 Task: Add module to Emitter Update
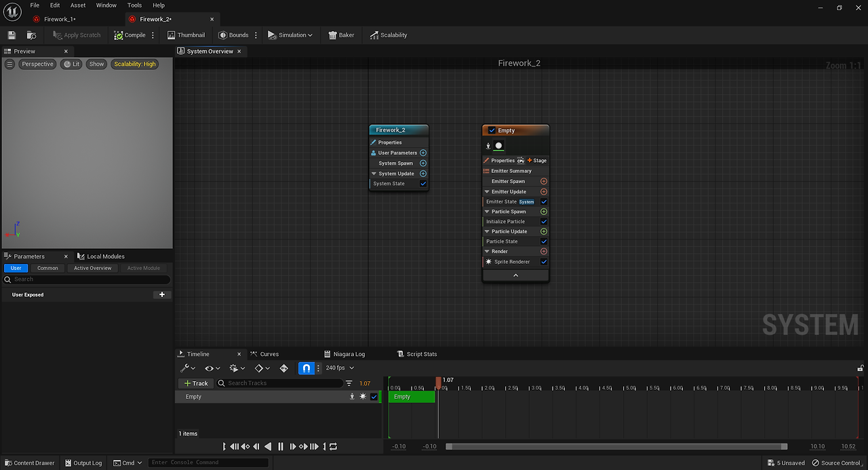(x=544, y=191)
